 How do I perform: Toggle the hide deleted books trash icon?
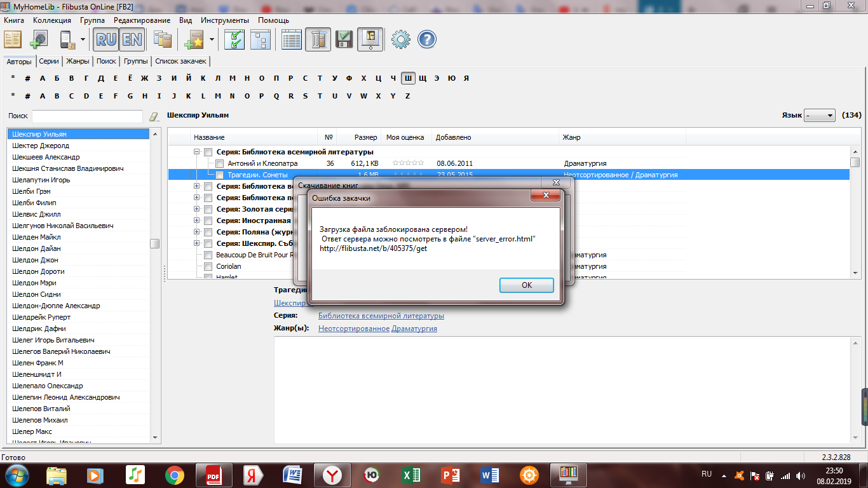(318, 39)
